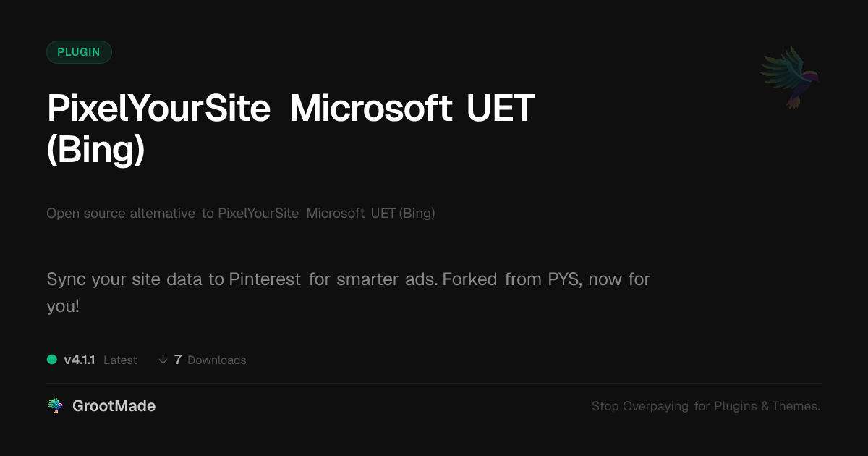Click "Microsoft UET" in the large heading

(412, 109)
